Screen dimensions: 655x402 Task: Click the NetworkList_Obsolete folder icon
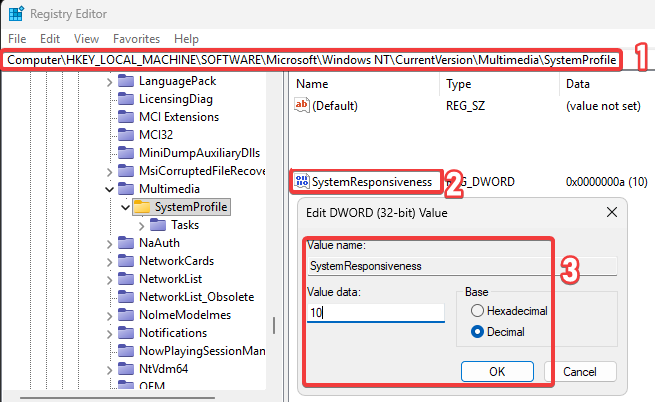pyautogui.click(x=126, y=296)
